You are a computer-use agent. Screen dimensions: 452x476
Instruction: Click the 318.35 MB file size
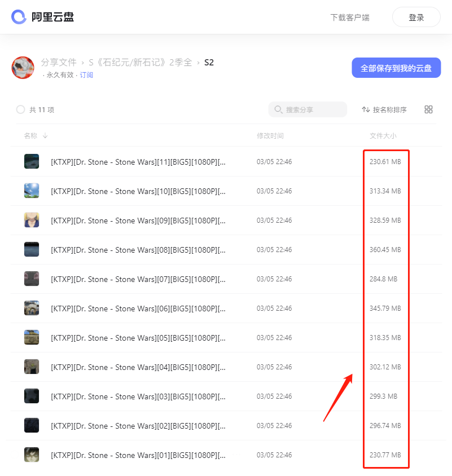click(385, 338)
